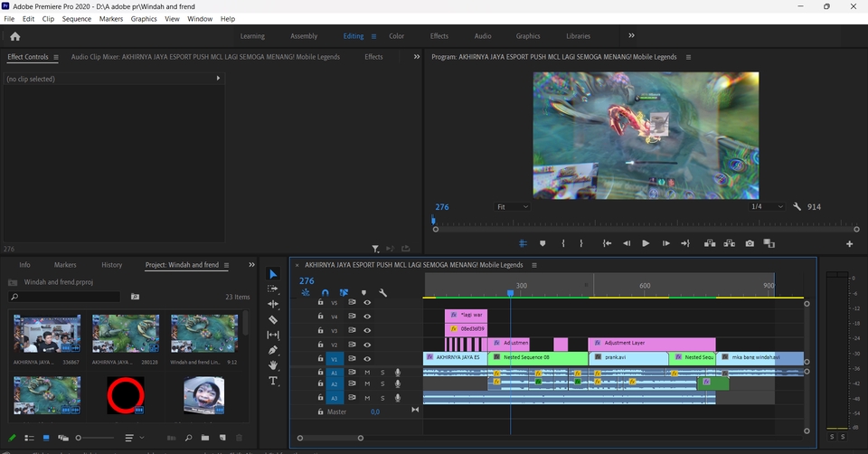Go to Out point
This screenshot has height=454, width=868.
(685, 243)
